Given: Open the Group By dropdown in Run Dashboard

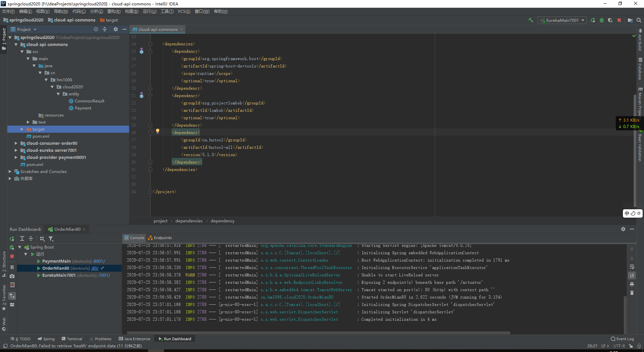Looking at the screenshot, I should 42,238.
